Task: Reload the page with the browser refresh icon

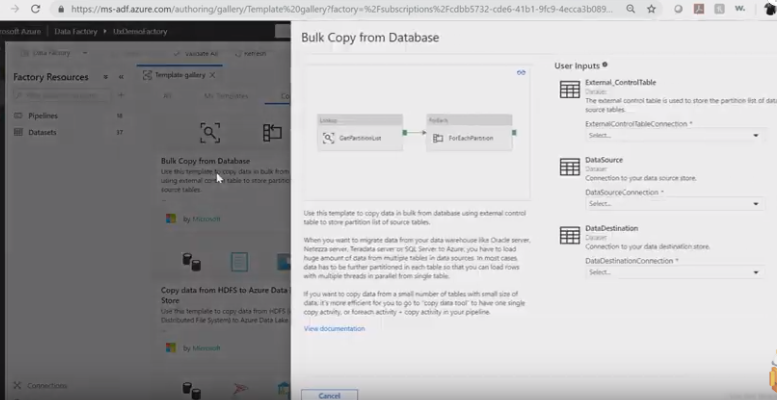Action: [x=35, y=9]
